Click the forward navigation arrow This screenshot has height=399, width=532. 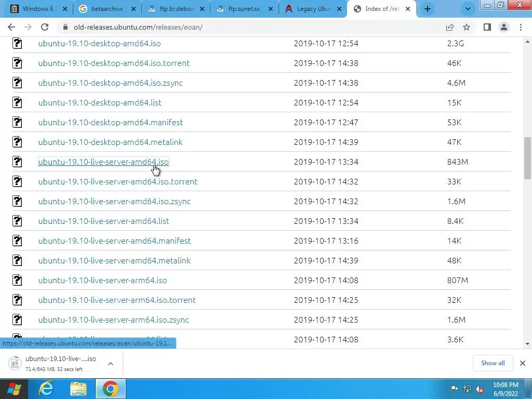pos(28,27)
